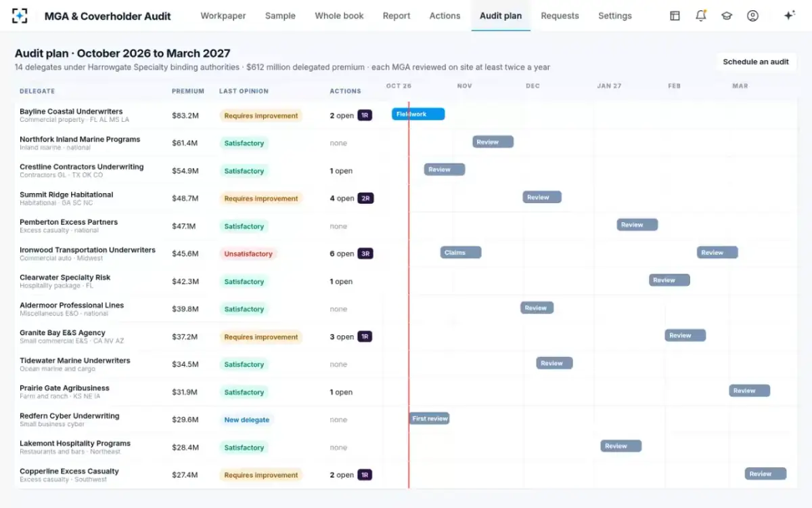Click the 1R badge for Bayline Coastal
This screenshot has width=812, height=508.
click(x=365, y=115)
